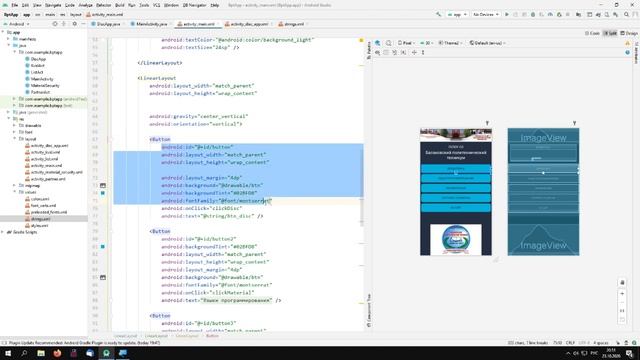640x360 pixels.
Task: Open project panel settings gear
Action: click(74, 24)
